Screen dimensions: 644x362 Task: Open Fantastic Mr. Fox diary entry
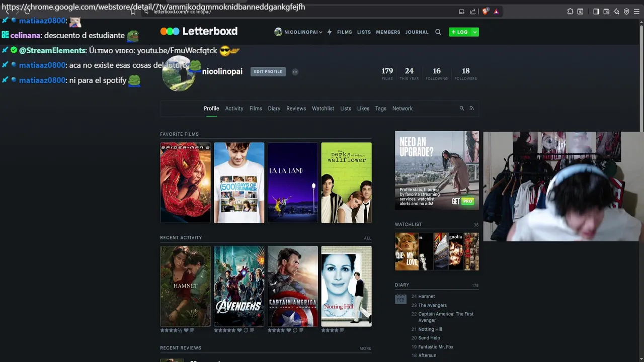(x=436, y=347)
